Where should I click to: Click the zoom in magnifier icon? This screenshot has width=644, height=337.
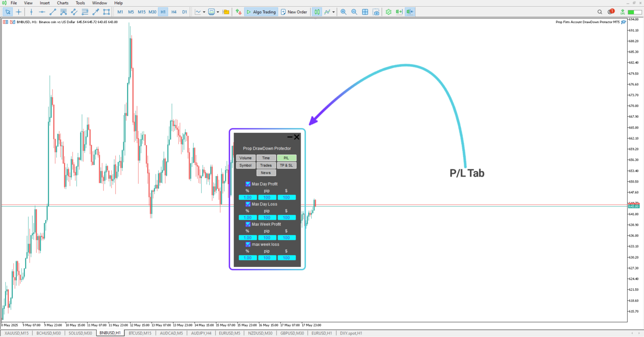[x=343, y=12]
